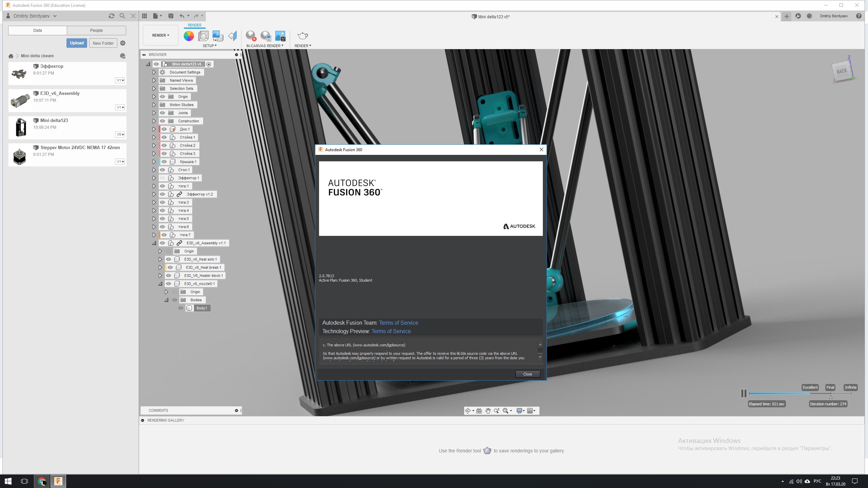
Task: Collapse E3D_v6_Assembly v1:1 node
Action: point(154,243)
